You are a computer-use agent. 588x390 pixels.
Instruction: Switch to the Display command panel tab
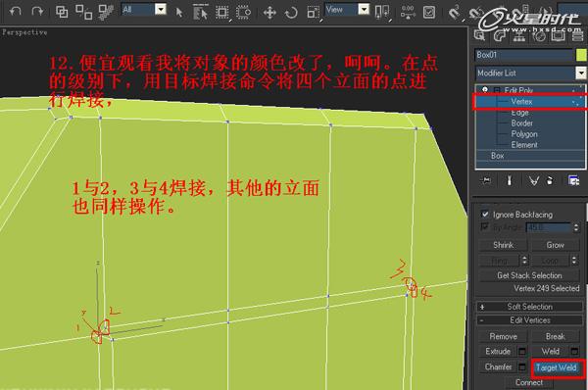coord(559,35)
